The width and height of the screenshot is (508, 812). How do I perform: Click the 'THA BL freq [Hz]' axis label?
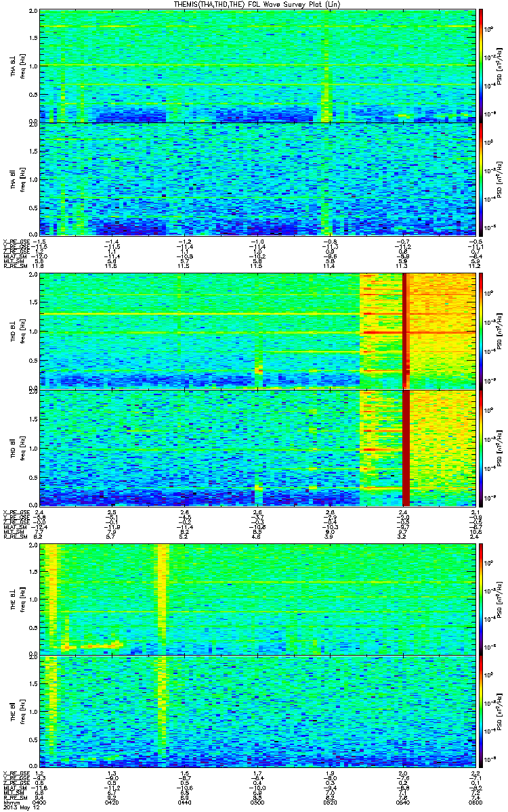16,66
